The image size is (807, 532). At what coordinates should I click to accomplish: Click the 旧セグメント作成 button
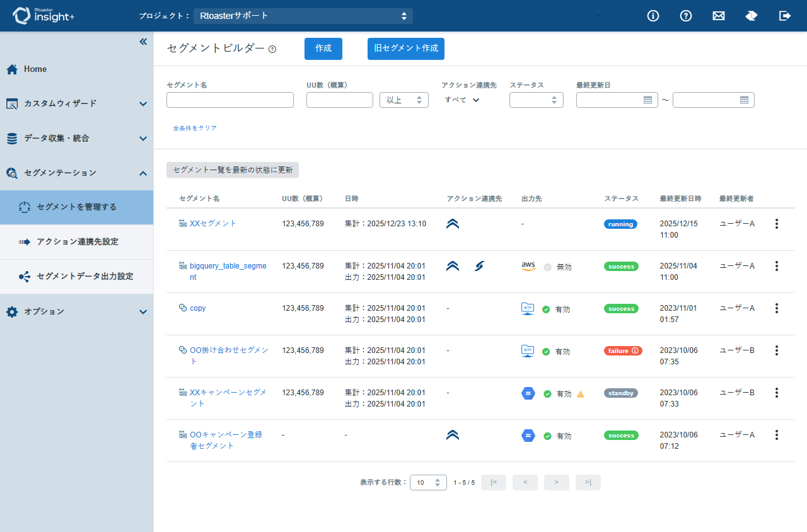(x=406, y=49)
